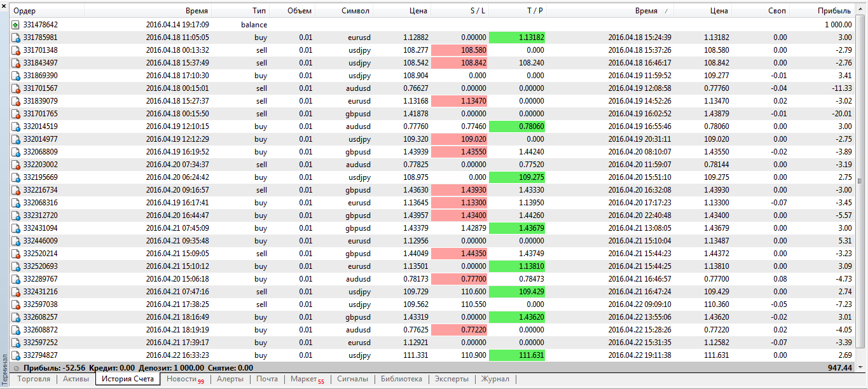Click the buy icon of order 332794827
Screen dimensions: 868x389
pyautogui.click(x=16, y=355)
